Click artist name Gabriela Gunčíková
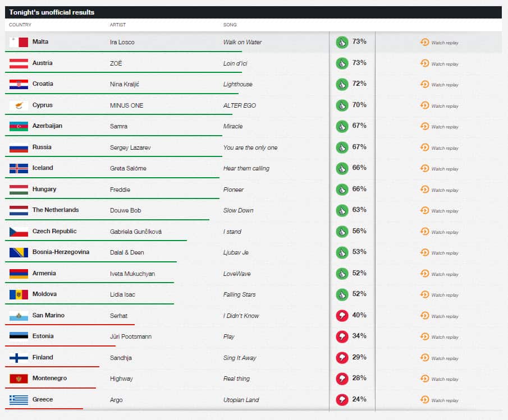508x420 pixels. pyautogui.click(x=136, y=232)
